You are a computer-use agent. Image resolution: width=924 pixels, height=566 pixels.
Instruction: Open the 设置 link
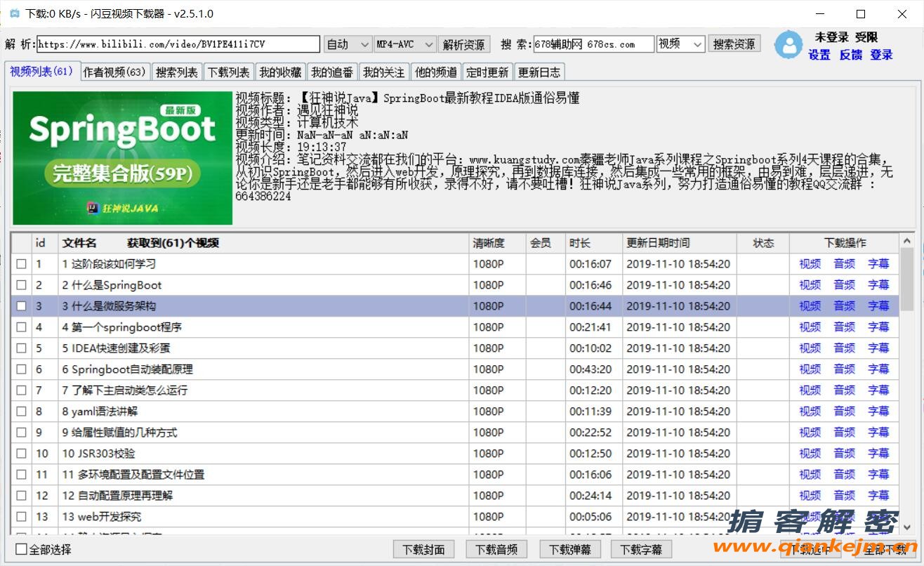(x=819, y=55)
